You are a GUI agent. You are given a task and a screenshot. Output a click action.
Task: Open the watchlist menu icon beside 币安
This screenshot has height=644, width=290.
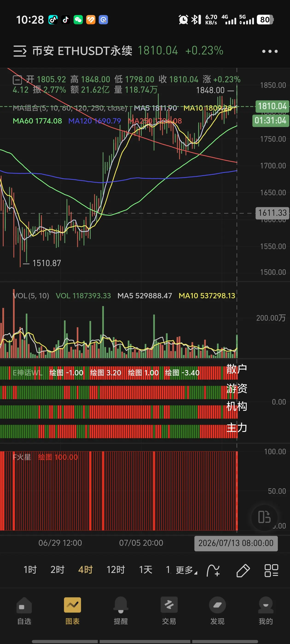[20, 51]
